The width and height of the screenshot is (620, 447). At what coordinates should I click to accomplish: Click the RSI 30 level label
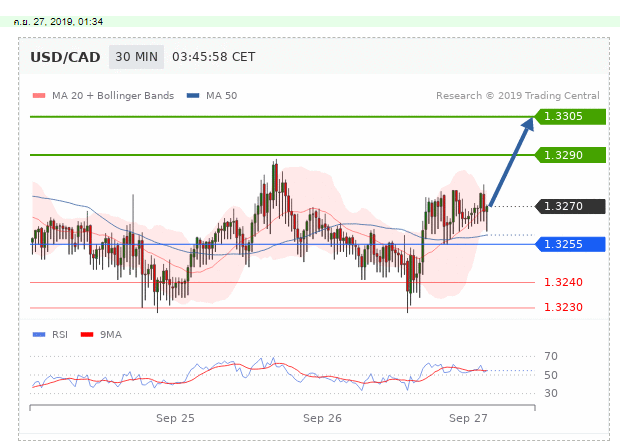[551, 394]
